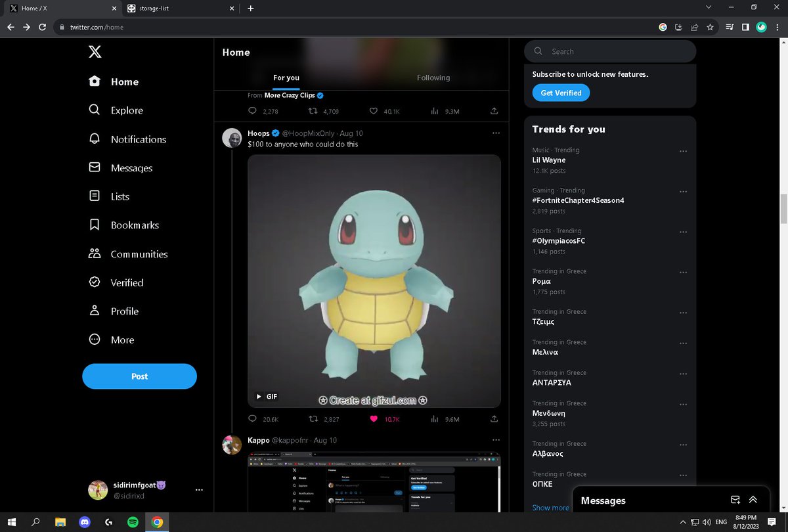Open the volume control in system tray
The height and width of the screenshot is (532, 788).
click(x=707, y=522)
